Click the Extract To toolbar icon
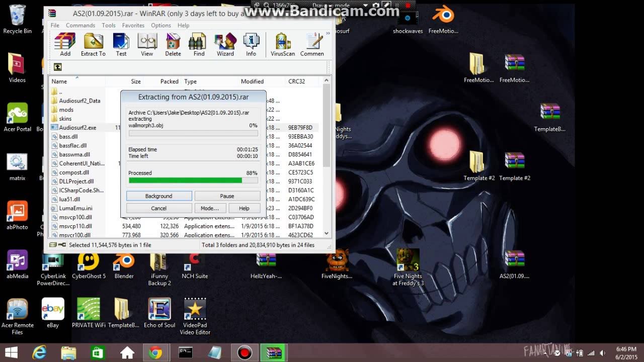 (93, 44)
